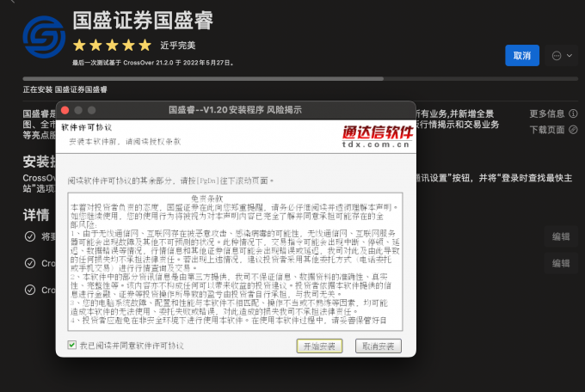
Task: Toggle 我已阅读并同意软件许可协议 checkbox
Action: pos(72,345)
